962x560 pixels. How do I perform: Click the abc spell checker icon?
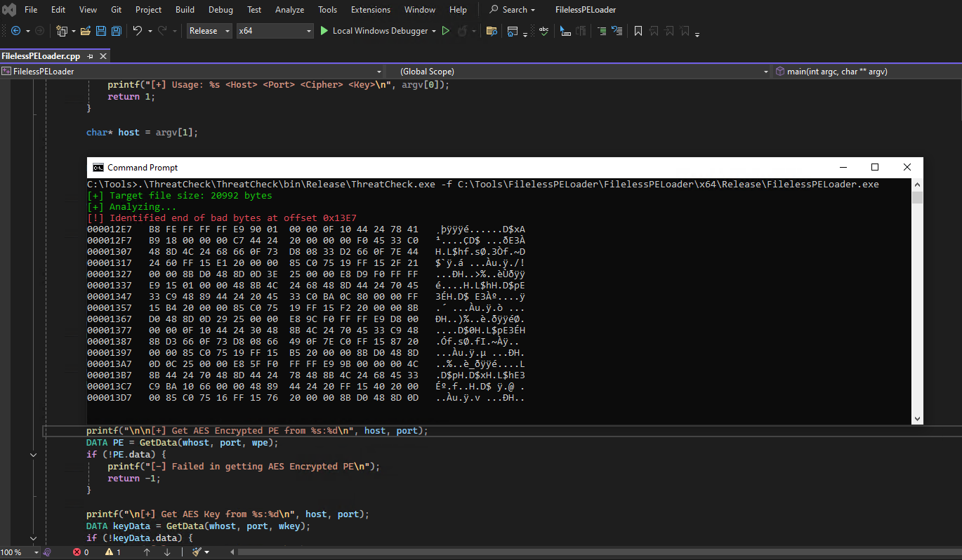click(543, 31)
